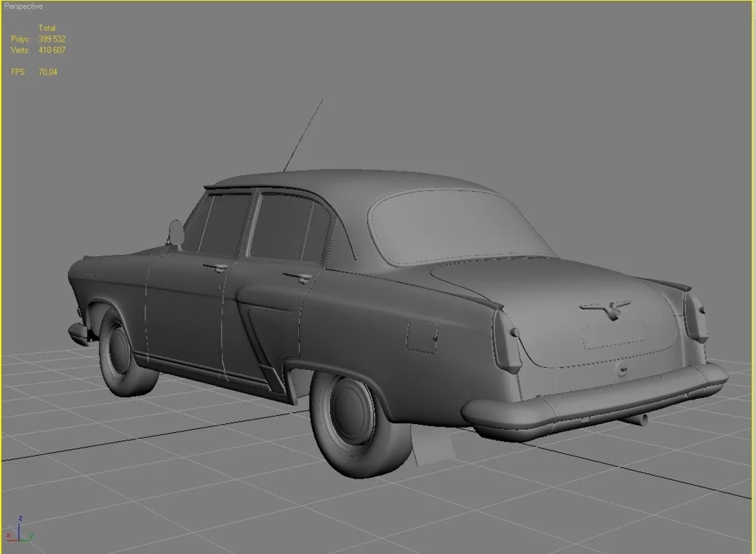Select the right tail light
This screenshot has width=756, height=554.
[x=695, y=318]
